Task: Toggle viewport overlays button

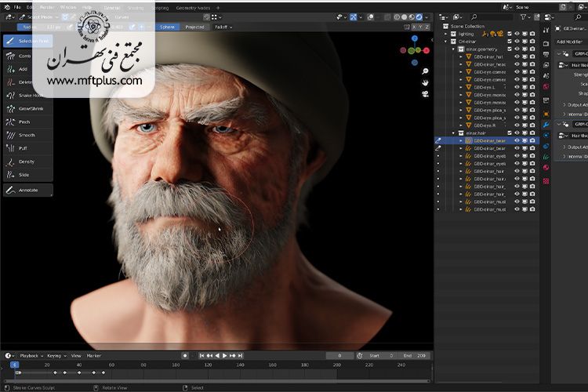Action: 371,17
